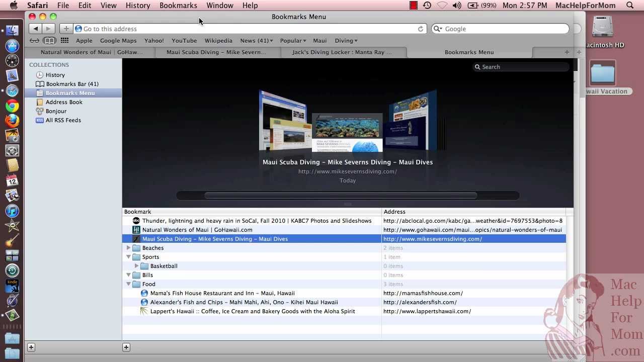
Task: Launch Firefox from the Dock
Action: [12, 121]
